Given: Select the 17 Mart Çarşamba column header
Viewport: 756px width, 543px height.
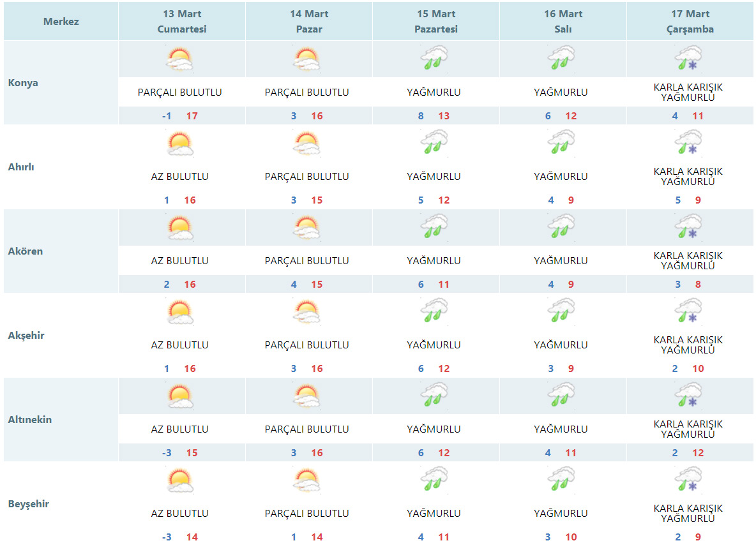Looking at the screenshot, I should [x=690, y=22].
